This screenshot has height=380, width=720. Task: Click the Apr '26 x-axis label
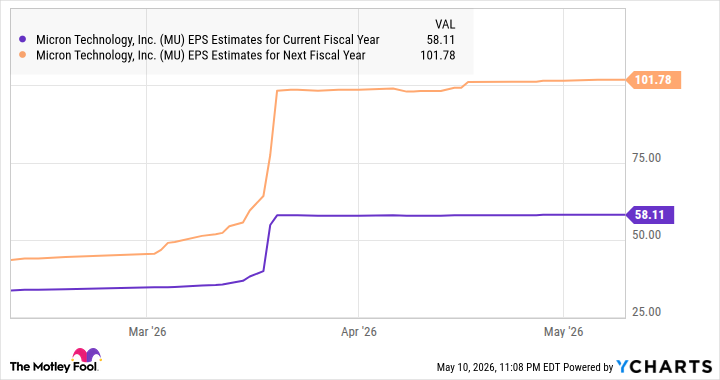(359, 332)
